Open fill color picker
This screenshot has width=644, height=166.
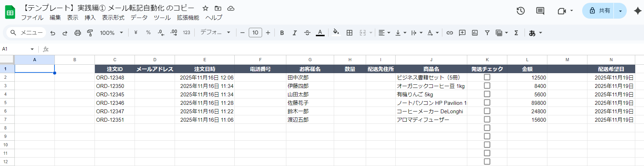336,33
